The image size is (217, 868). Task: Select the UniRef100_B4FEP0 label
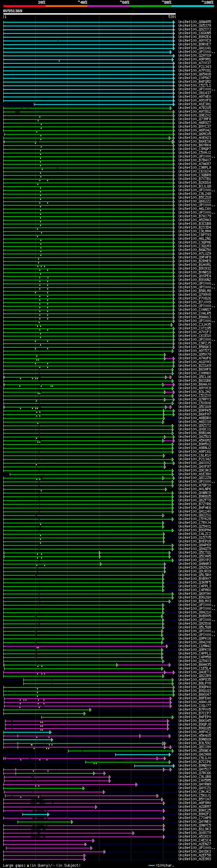click(x=195, y=717)
